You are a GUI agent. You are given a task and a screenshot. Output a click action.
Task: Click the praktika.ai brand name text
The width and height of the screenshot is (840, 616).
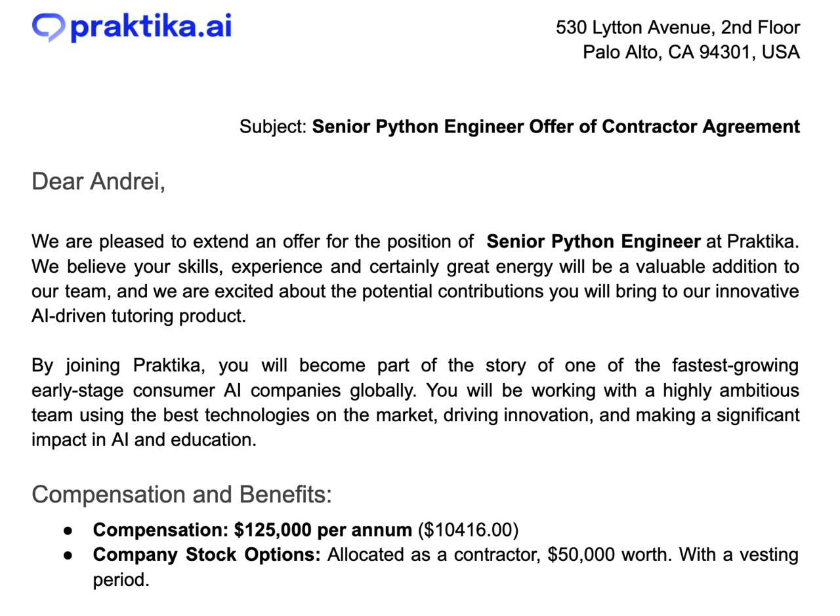point(151,26)
